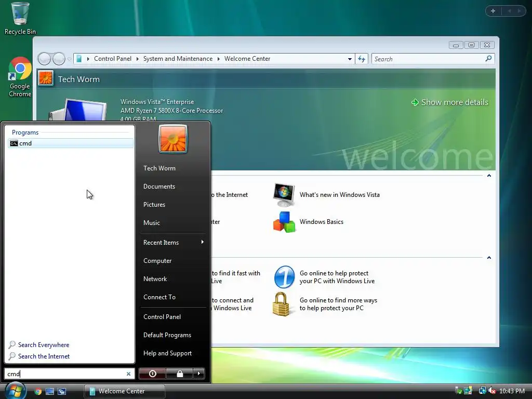Open Control Panel from the Start menu
This screenshot has width=532, height=399.
162,316
